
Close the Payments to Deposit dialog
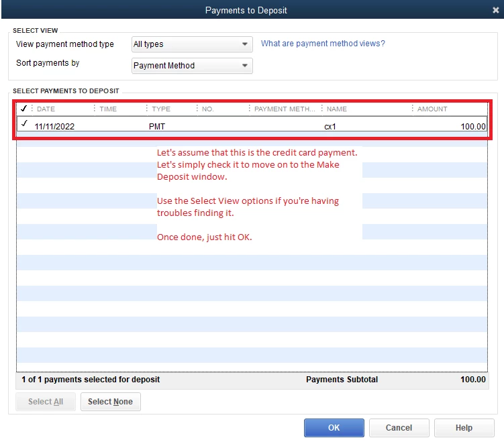(495, 10)
